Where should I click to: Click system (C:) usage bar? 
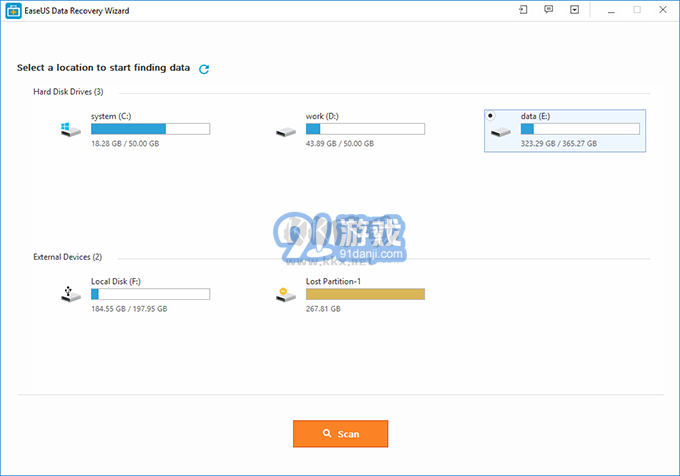click(150, 129)
